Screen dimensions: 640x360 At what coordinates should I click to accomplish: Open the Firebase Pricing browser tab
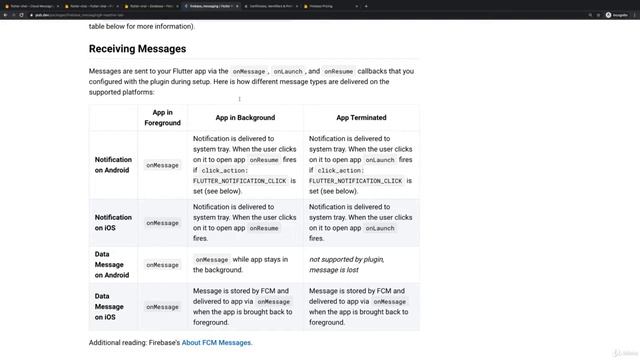pyautogui.click(x=330, y=6)
